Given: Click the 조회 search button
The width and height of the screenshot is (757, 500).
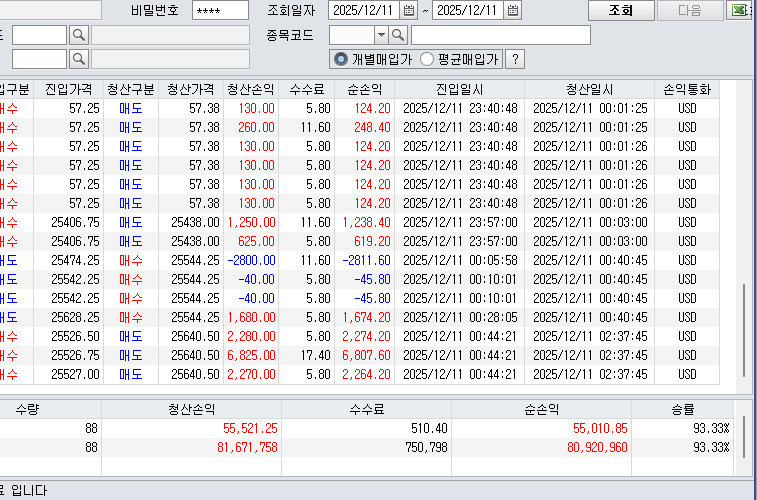Looking at the screenshot, I should pyautogui.click(x=621, y=11).
